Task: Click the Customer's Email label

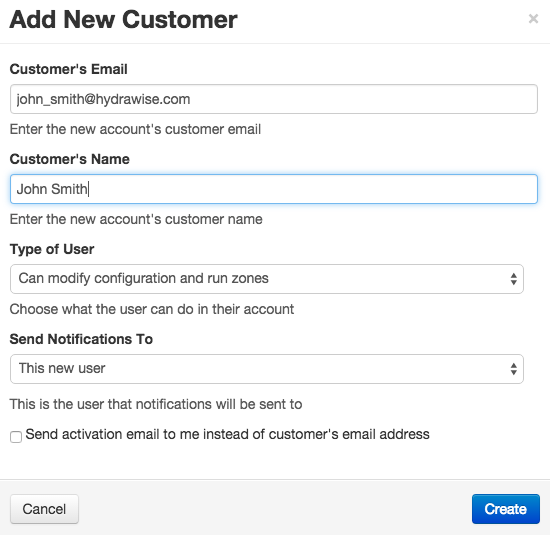Action: [x=68, y=69]
